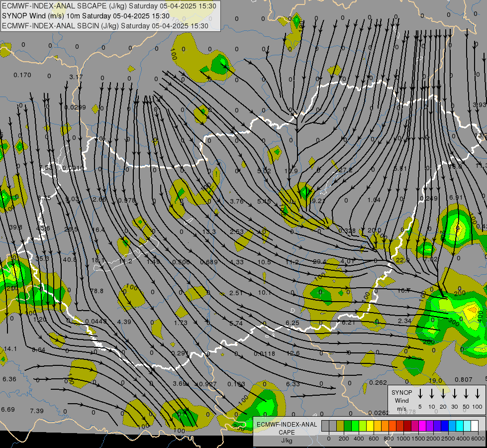Pick the 50 m/s wind arrow symbol
Viewport: 487px width, 448px height.
point(466,394)
